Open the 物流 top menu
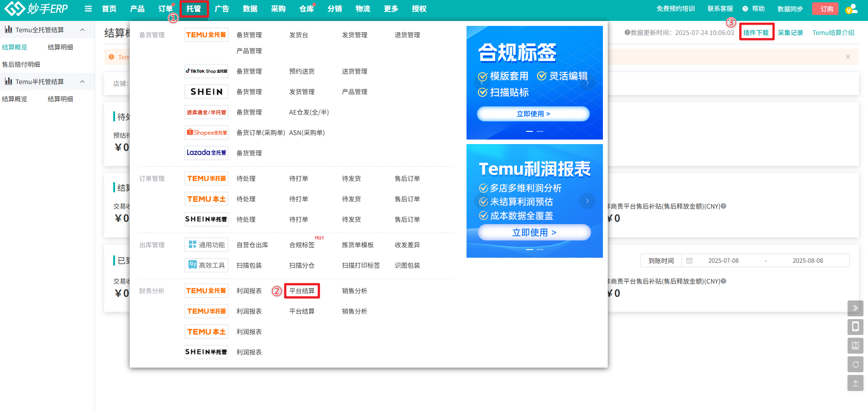Screen dimensions: 868x410 coord(363,9)
